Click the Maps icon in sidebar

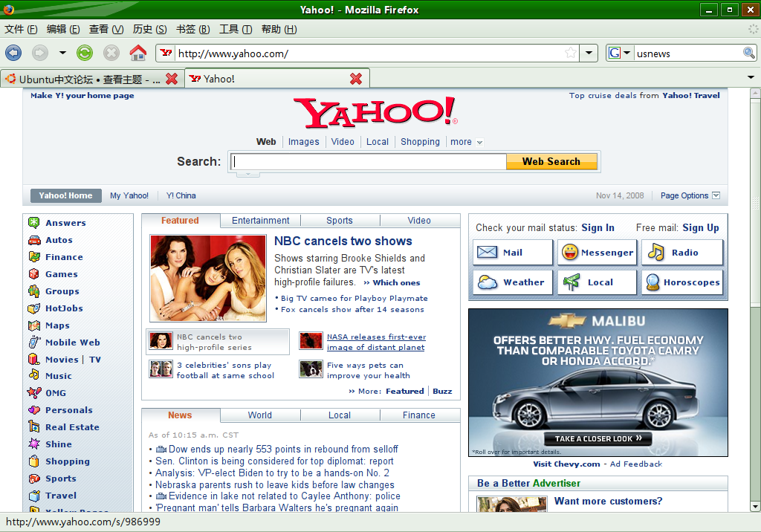34,325
